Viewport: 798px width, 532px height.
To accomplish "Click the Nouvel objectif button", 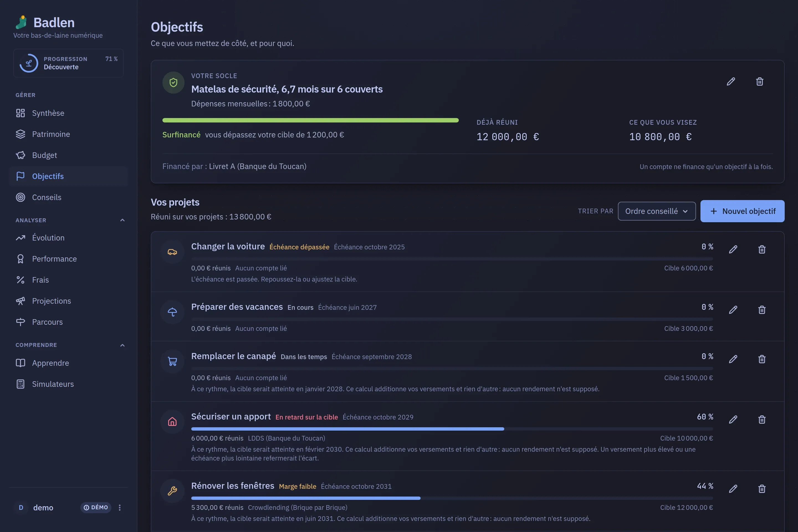I will tap(742, 211).
